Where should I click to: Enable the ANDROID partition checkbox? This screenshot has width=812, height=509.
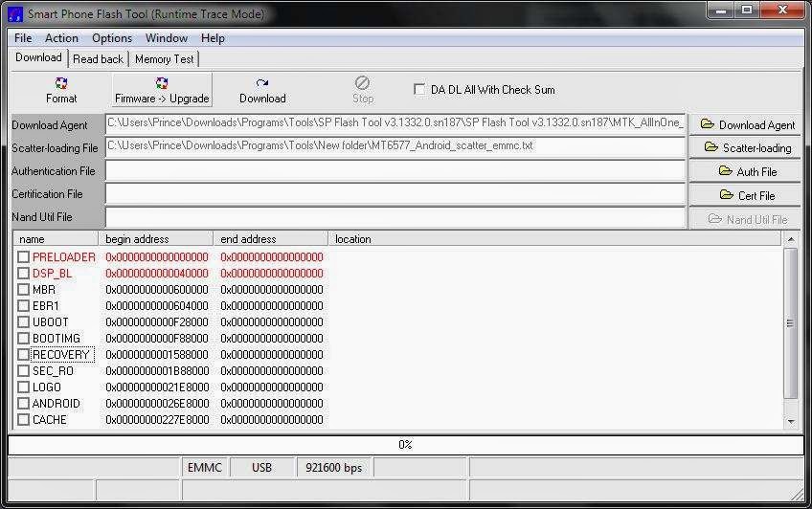23,403
